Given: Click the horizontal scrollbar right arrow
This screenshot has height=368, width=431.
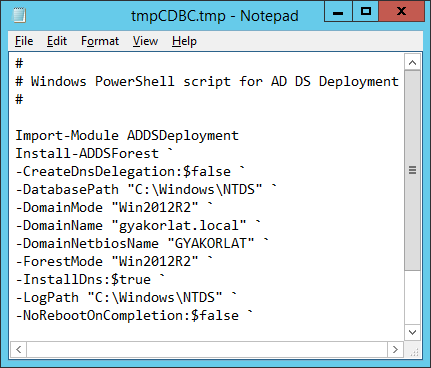Looking at the screenshot, I should [395, 349].
